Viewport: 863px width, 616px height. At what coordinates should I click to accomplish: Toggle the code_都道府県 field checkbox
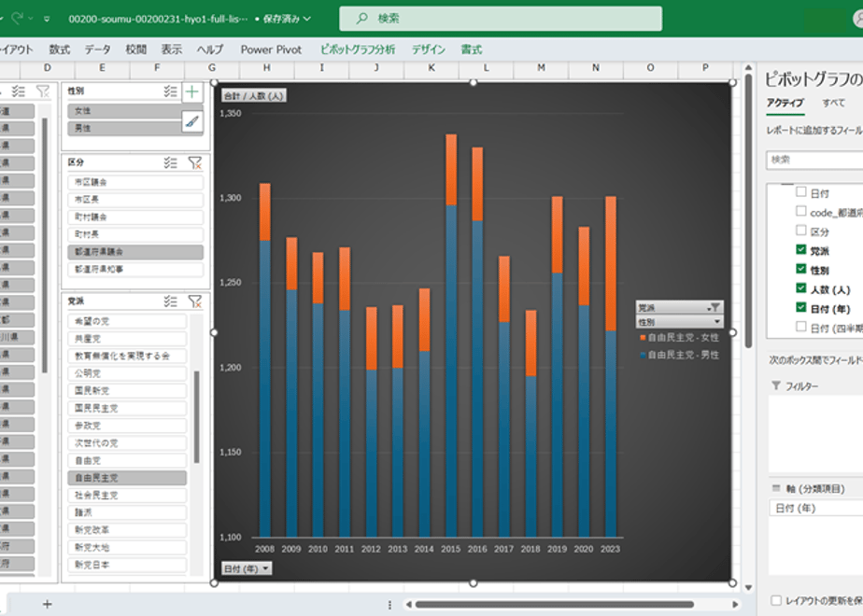(801, 211)
